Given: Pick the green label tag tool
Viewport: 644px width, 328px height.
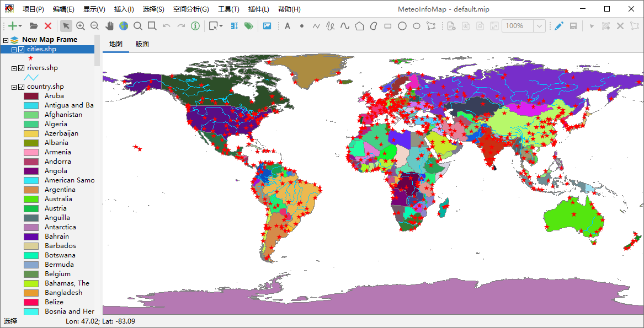Looking at the screenshot, I should (248, 26).
